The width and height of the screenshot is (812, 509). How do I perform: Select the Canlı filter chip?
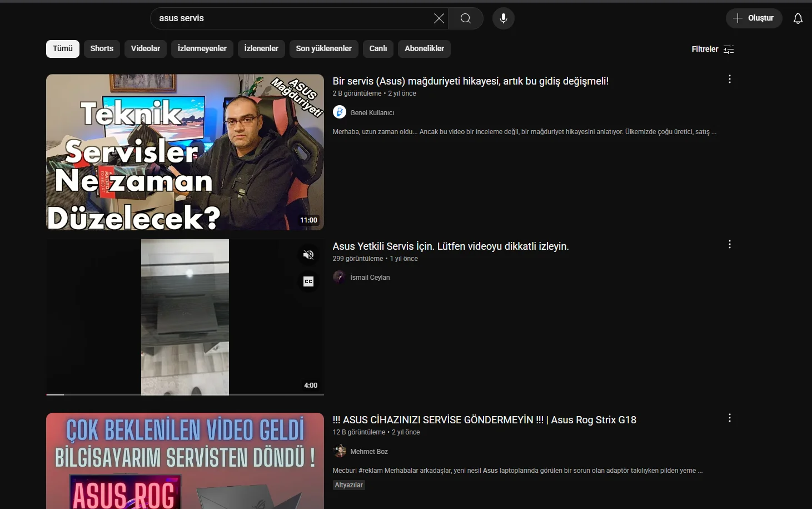[x=378, y=49]
